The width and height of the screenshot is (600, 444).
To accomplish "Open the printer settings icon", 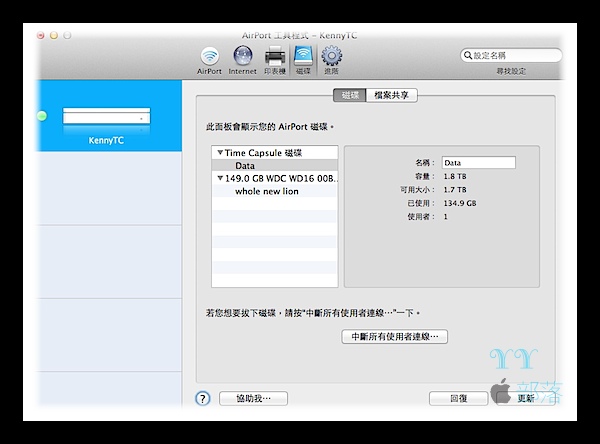I will click(275, 60).
